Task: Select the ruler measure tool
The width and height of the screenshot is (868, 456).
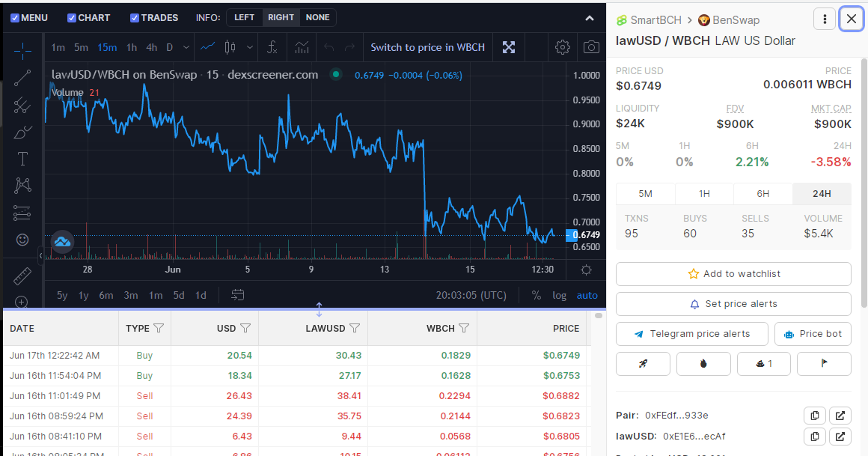Action: (x=22, y=276)
